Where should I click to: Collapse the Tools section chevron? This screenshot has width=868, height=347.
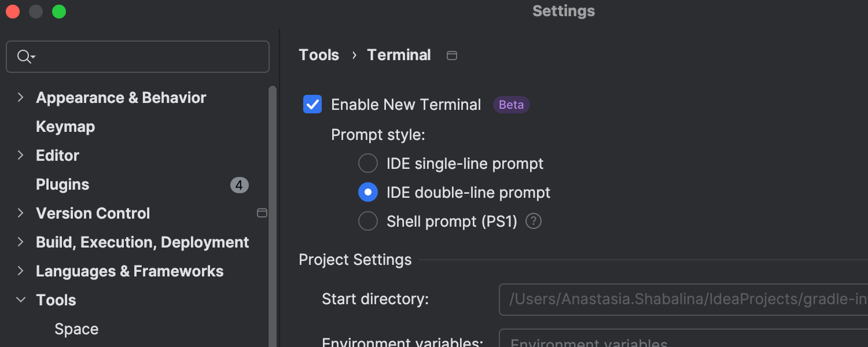click(x=21, y=300)
